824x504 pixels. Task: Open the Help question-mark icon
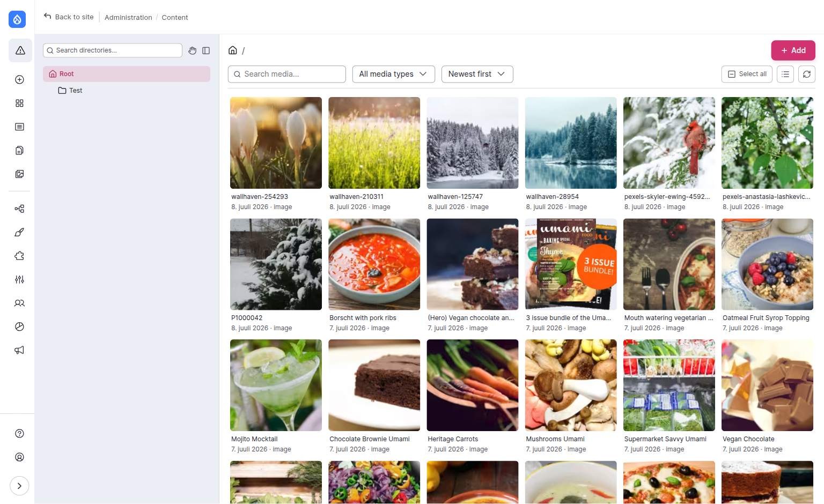point(20,433)
